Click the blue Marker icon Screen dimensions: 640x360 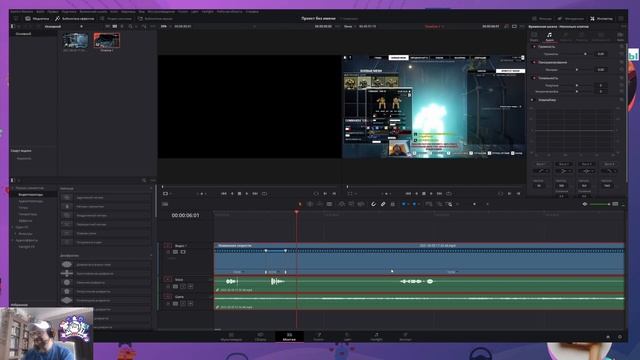tap(414, 204)
